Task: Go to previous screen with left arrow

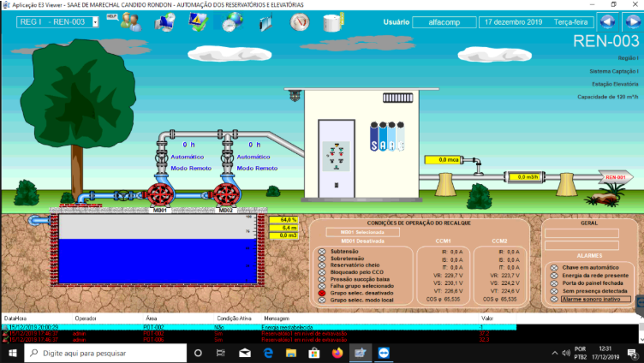Action: (x=607, y=21)
